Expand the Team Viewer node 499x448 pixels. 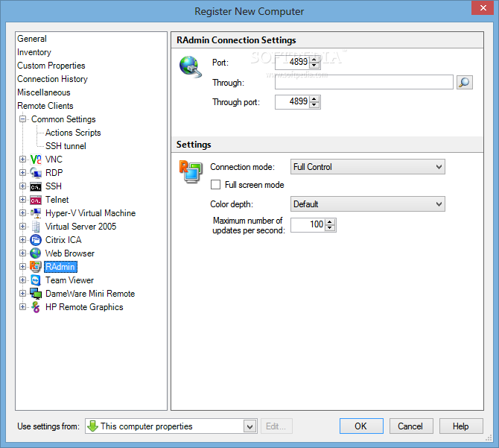(x=22, y=280)
